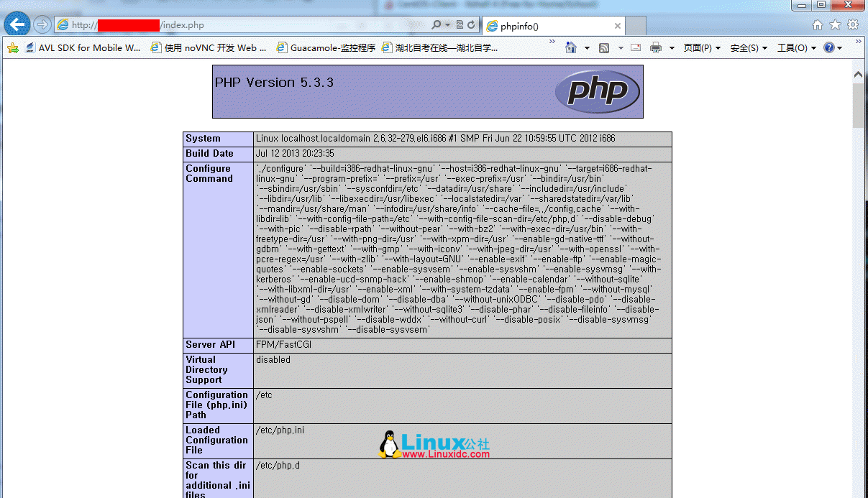This screenshot has width=868, height=498.
Task: Click the Refresh icon in the address bar
Action: tap(470, 25)
